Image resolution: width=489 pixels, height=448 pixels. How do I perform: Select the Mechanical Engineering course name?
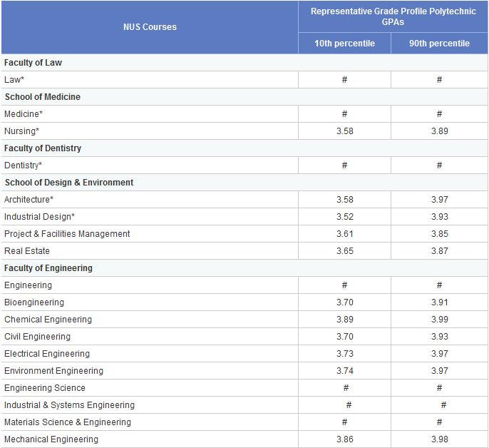click(51, 439)
